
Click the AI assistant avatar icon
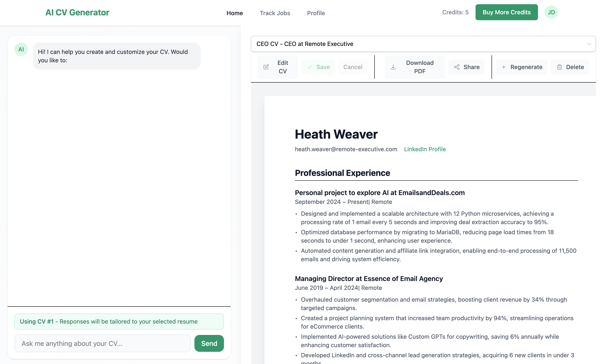pos(21,49)
